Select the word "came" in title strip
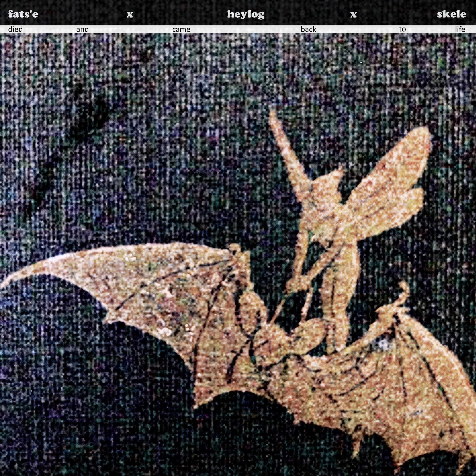Viewport: 476px width, 476px height. click(181, 29)
